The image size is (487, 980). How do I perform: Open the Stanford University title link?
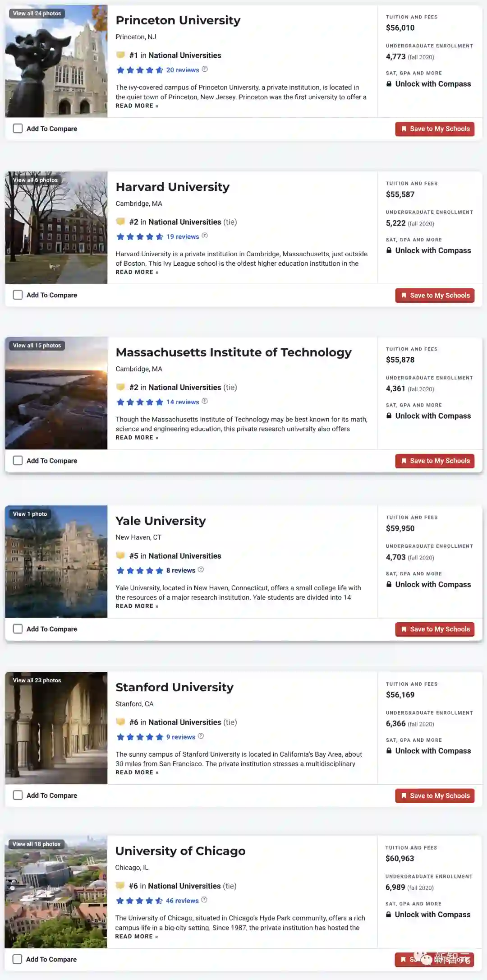click(175, 687)
